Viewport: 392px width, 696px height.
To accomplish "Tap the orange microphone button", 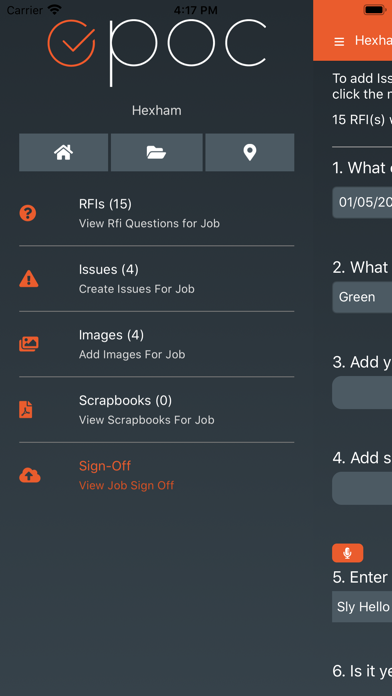I will tap(348, 553).
